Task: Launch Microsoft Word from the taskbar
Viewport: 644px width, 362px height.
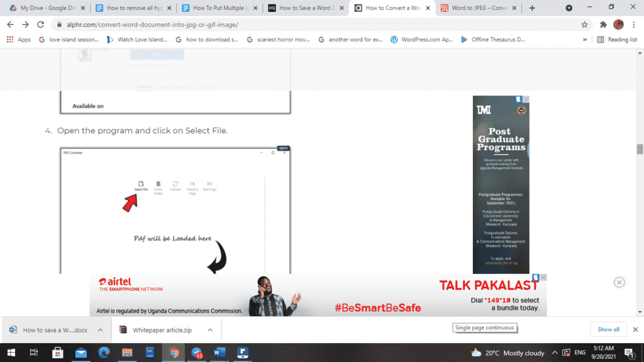Action: [219, 353]
